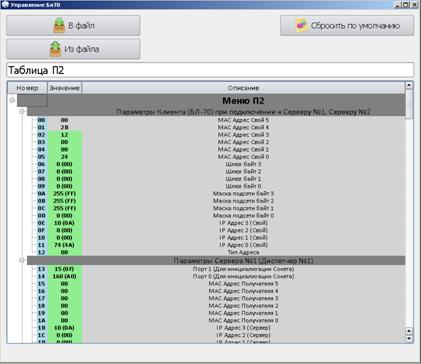Click "Шлюз байт 3" description
The image size is (421, 364).
pyautogui.click(x=243, y=164)
